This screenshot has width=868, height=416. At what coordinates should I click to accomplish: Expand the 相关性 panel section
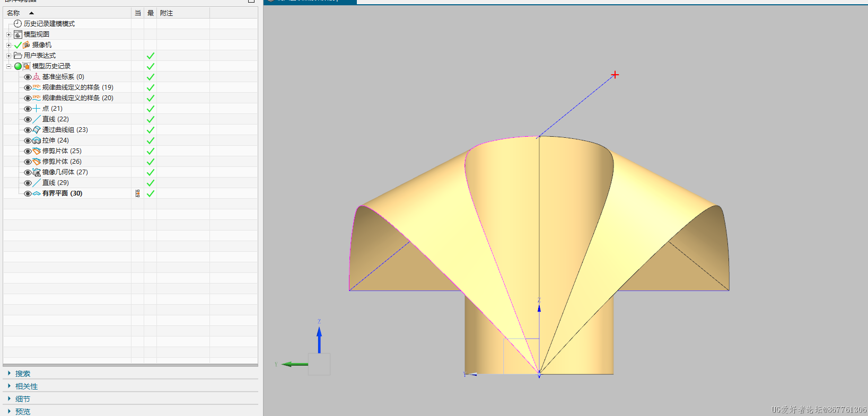(10, 386)
